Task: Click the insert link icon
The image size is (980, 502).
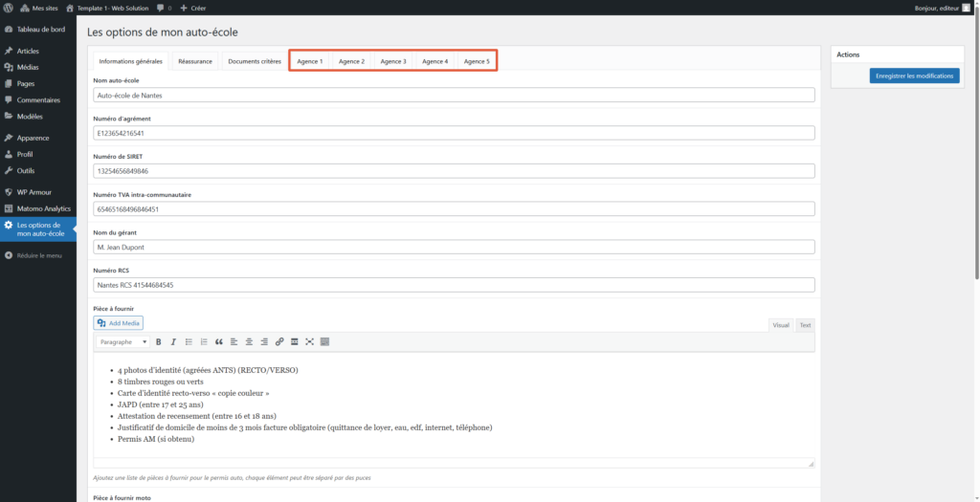Action: pyautogui.click(x=279, y=341)
